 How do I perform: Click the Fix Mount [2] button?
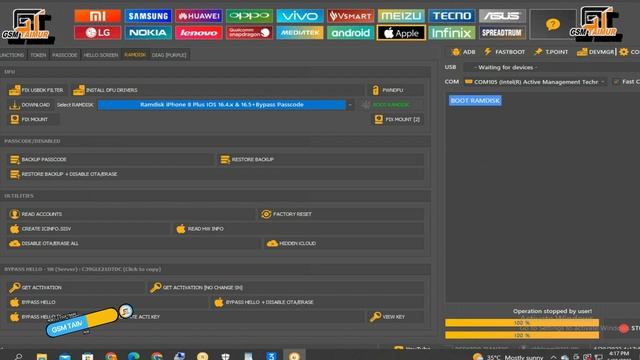point(397,120)
